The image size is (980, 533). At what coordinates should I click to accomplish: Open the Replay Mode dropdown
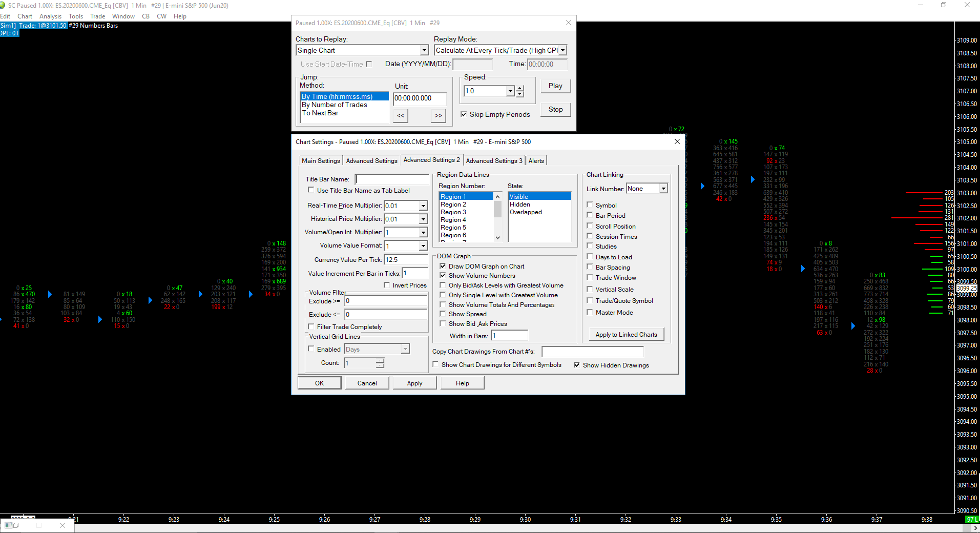click(x=562, y=50)
